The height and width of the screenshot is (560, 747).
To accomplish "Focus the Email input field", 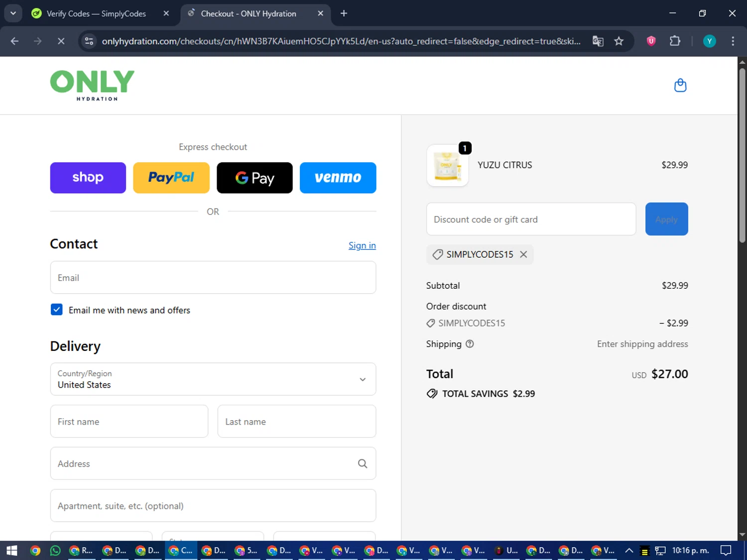I will (x=213, y=278).
